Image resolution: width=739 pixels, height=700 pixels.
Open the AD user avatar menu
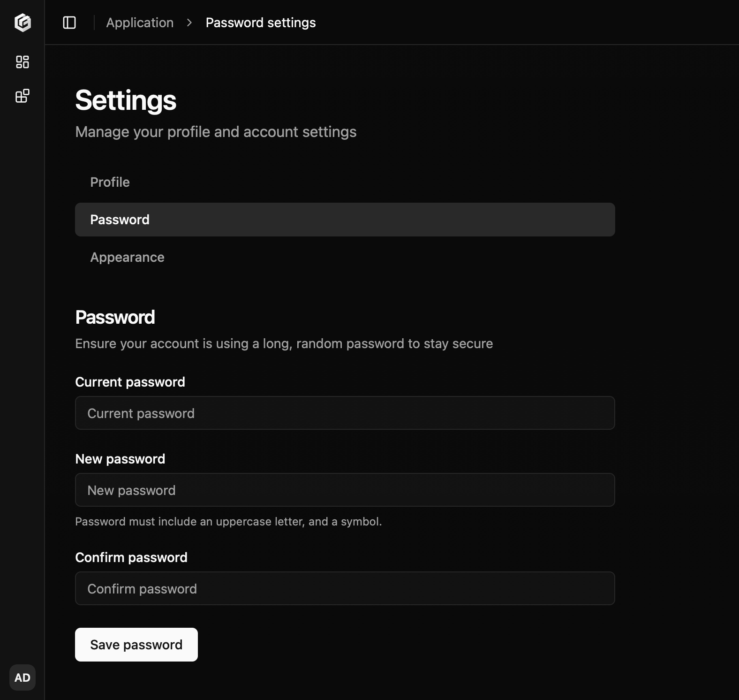[x=23, y=677]
